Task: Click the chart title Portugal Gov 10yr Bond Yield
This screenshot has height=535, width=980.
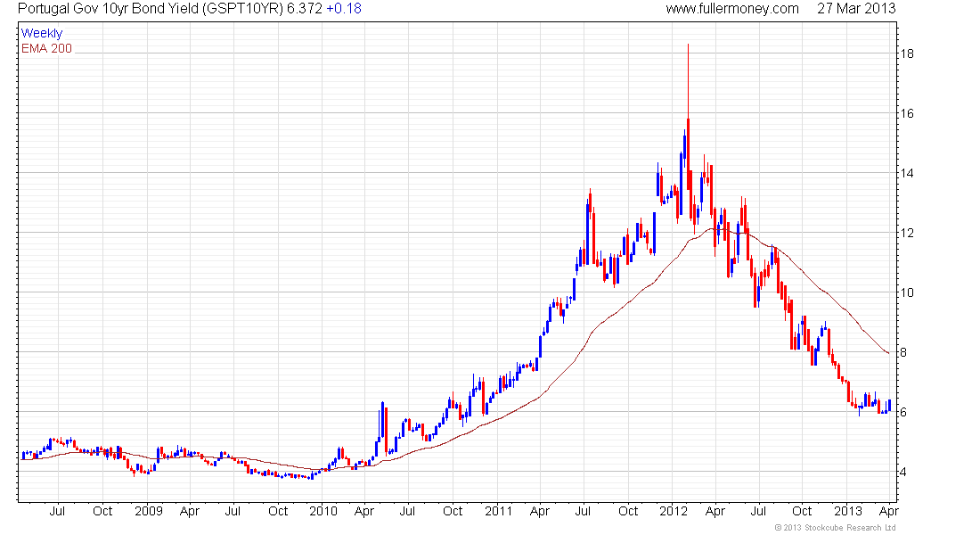Action: click(x=109, y=8)
